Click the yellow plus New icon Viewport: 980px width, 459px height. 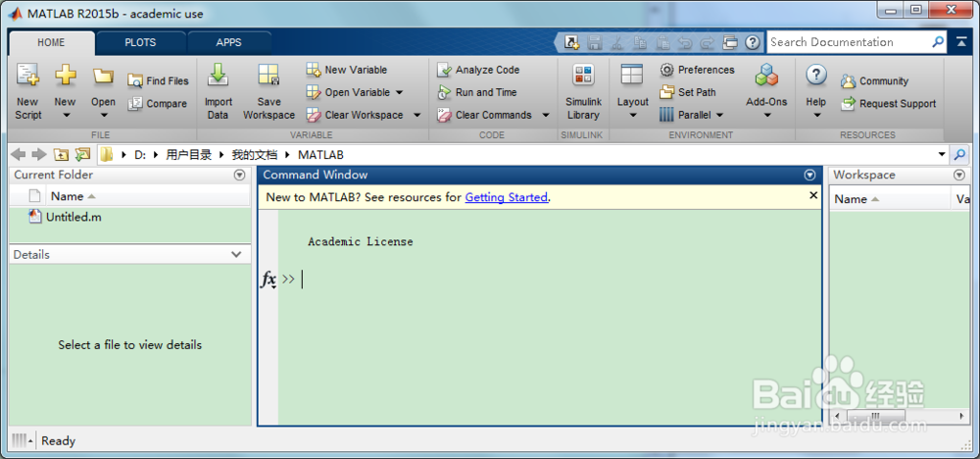(x=65, y=76)
